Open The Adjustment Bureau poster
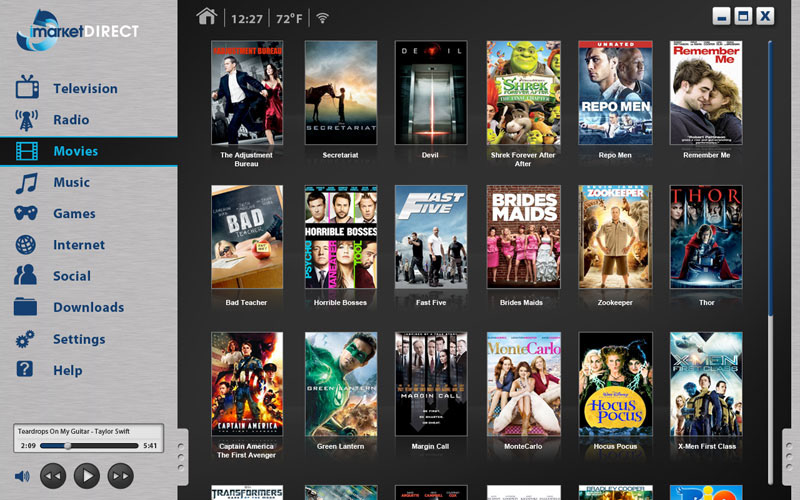 [x=247, y=93]
